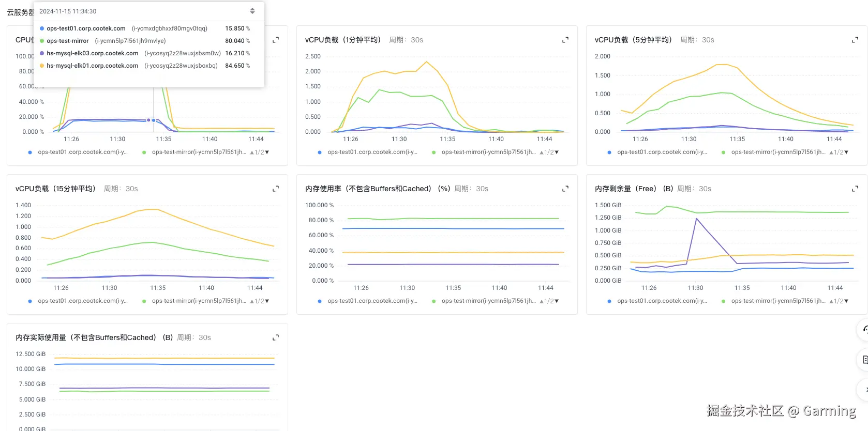868x431 pixels.
Task: Toggle ops-test-mirror series in 5分钟平均 vCPU legend
Action: coord(774,152)
